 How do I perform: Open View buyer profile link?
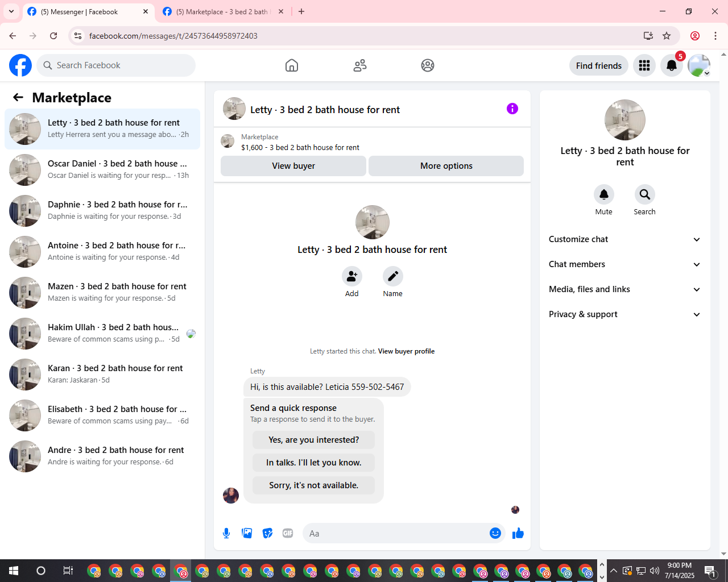(406, 351)
